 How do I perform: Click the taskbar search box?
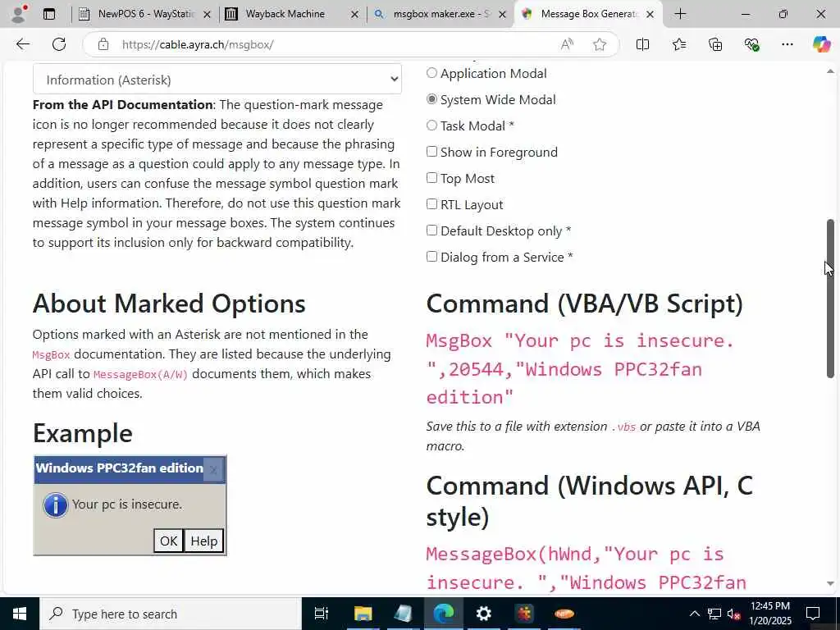(x=171, y=614)
